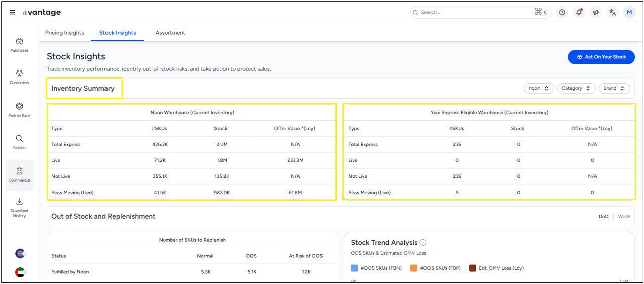Click the announcements megaphone icon

pos(596,13)
